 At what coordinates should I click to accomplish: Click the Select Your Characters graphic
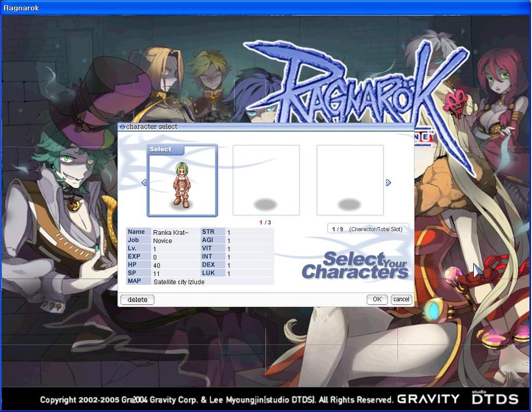355,265
